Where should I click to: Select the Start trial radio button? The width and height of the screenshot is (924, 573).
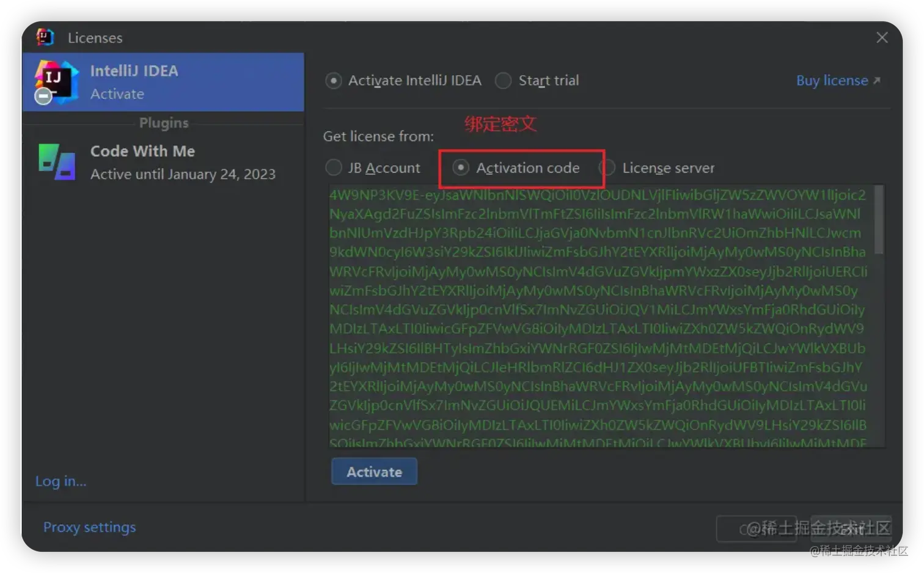coord(503,81)
